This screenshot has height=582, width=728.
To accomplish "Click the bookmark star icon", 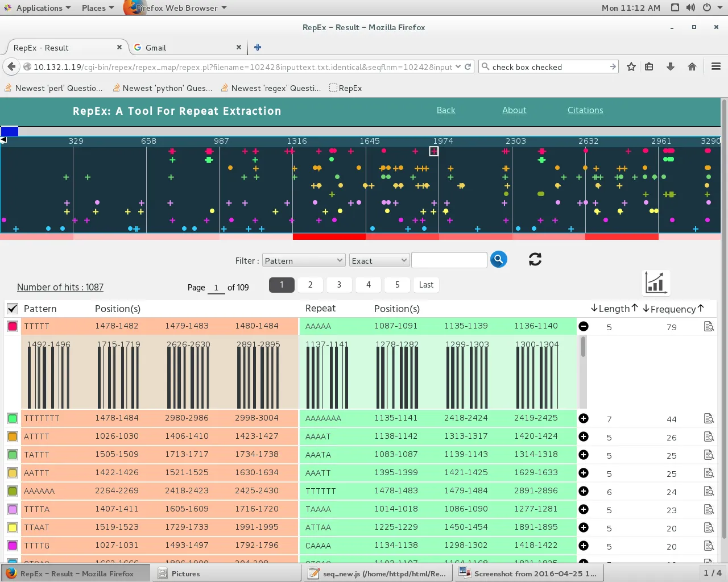I will [x=631, y=67].
